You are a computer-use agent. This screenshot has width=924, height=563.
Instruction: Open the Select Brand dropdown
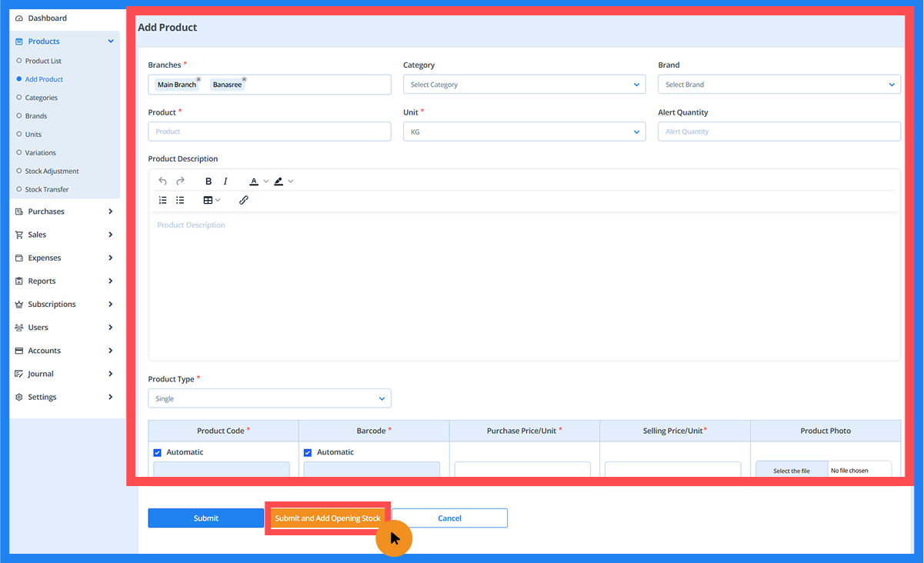coord(779,85)
